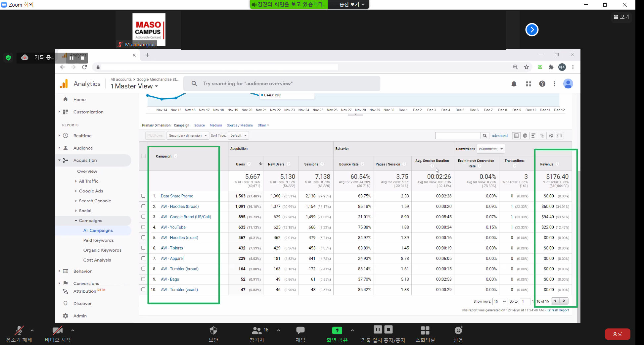Open Paid Keywords in the sidebar
Viewport: 644px width, 345px height.
coord(98,240)
